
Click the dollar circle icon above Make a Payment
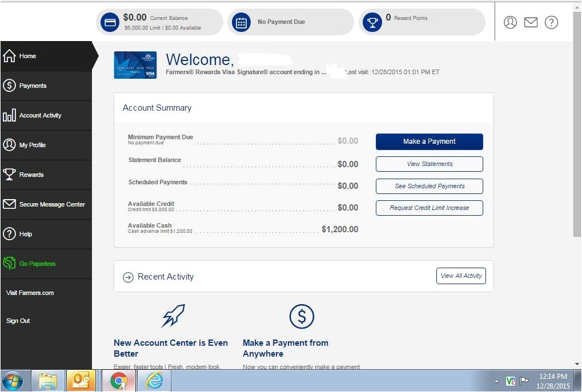point(302,317)
